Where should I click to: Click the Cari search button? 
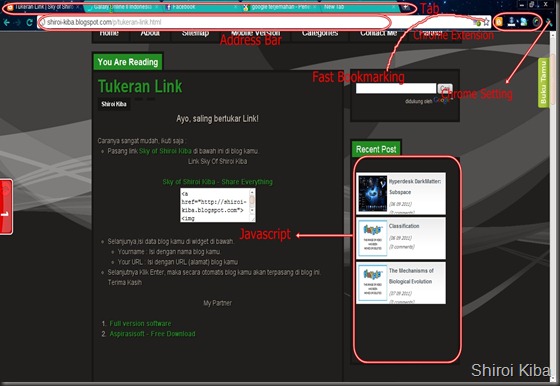(x=445, y=88)
